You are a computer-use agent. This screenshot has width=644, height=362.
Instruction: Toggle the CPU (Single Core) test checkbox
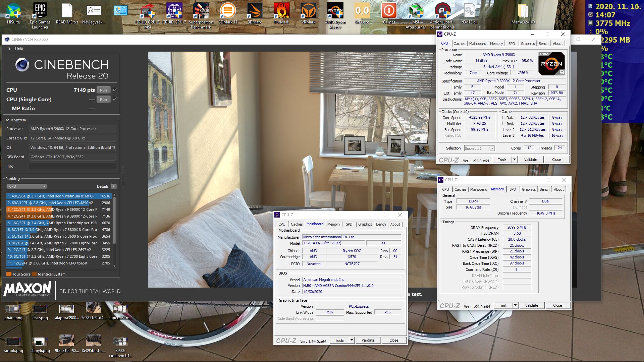[115, 99]
